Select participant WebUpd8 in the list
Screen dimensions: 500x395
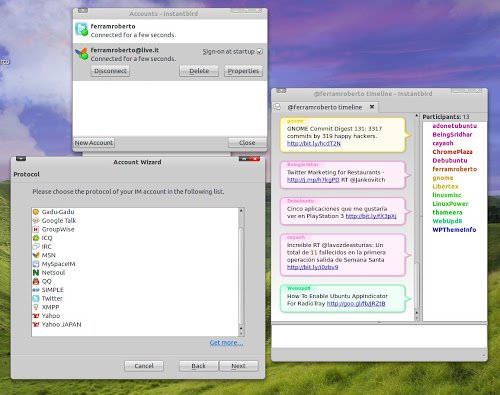point(447,221)
